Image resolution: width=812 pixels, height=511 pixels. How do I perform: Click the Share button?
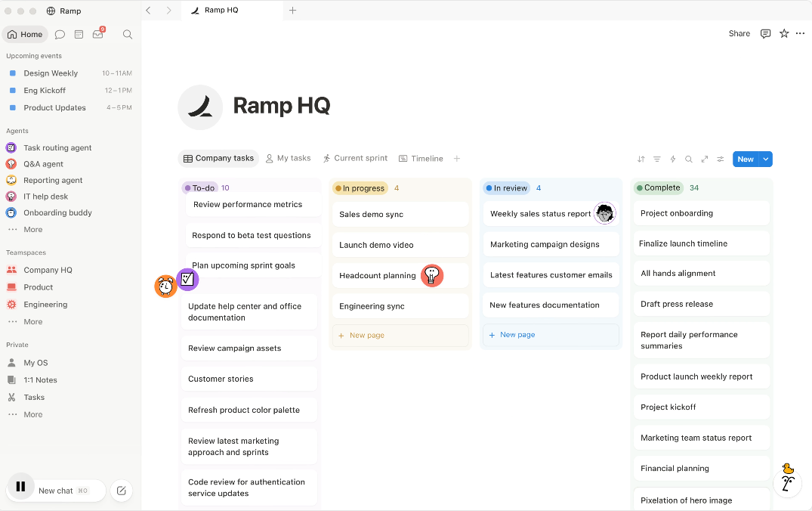coord(739,34)
